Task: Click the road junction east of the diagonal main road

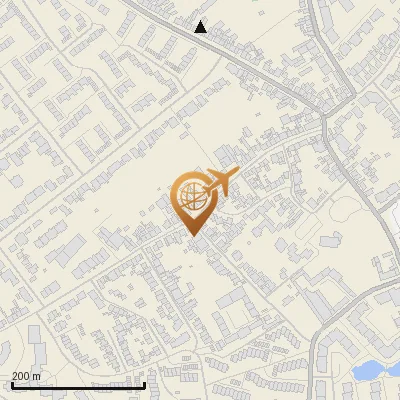Action: [x=323, y=117]
